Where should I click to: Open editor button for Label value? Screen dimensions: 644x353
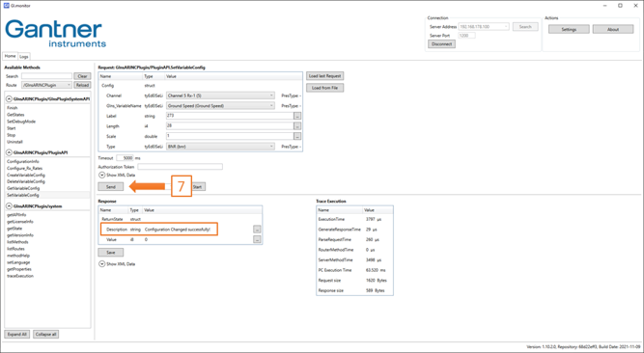297,116
